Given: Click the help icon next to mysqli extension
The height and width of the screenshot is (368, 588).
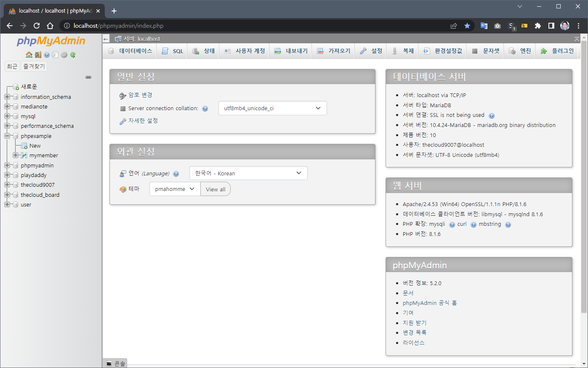Looking at the screenshot, I should tap(452, 225).
